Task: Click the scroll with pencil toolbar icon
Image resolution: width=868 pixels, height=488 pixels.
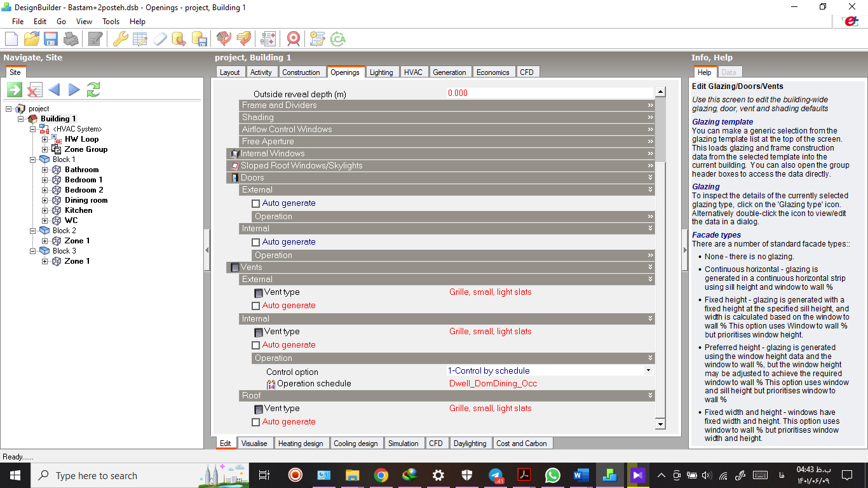Action: pyautogui.click(x=317, y=39)
